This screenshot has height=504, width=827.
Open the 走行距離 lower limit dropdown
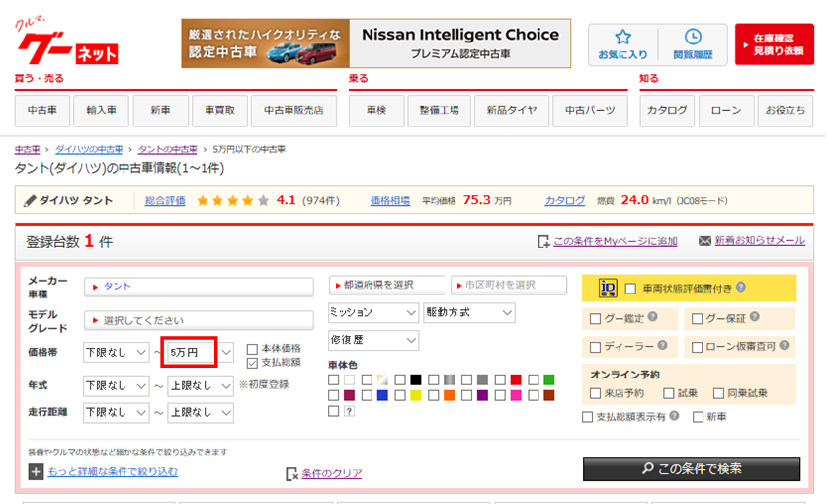pyautogui.click(x=116, y=413)
